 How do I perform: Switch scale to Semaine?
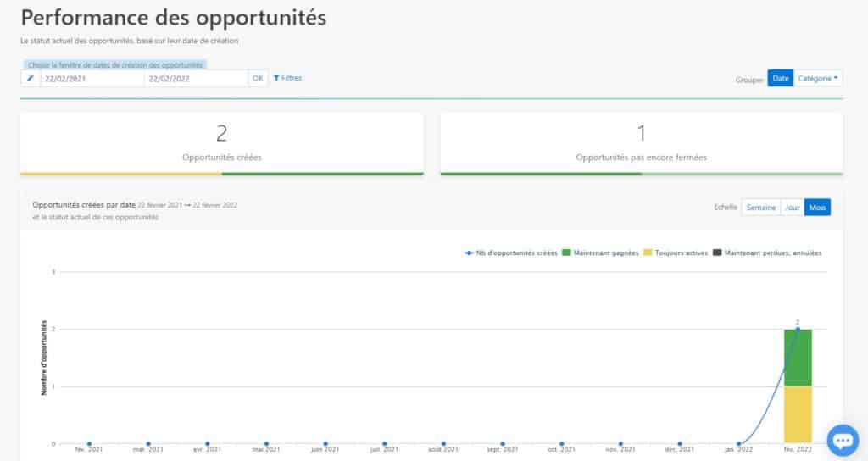[x=760, y=208]
